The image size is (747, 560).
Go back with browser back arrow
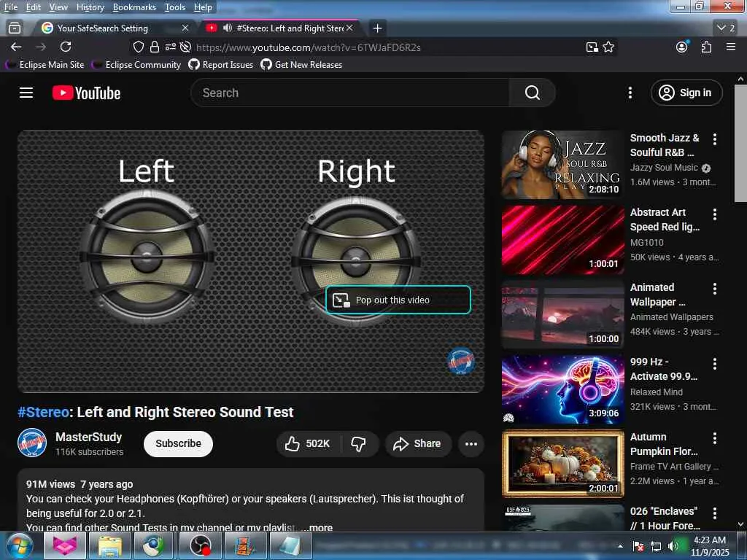point(16,47)
